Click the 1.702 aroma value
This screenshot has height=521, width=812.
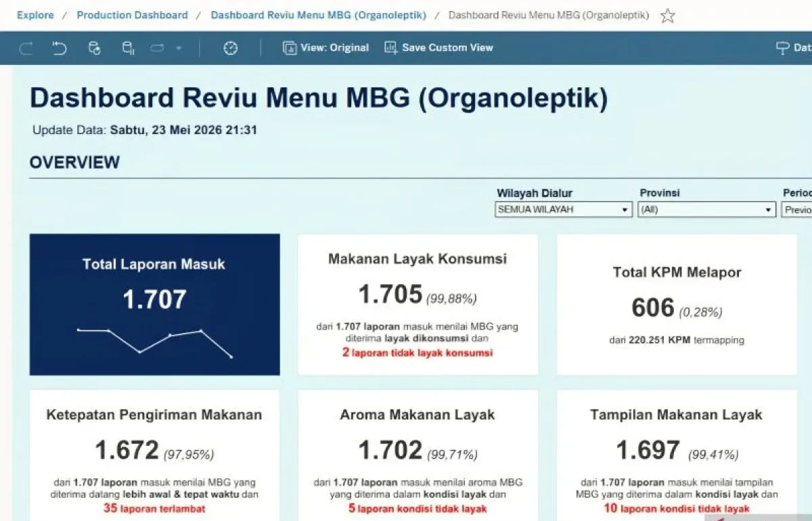(x=390, y=450)
